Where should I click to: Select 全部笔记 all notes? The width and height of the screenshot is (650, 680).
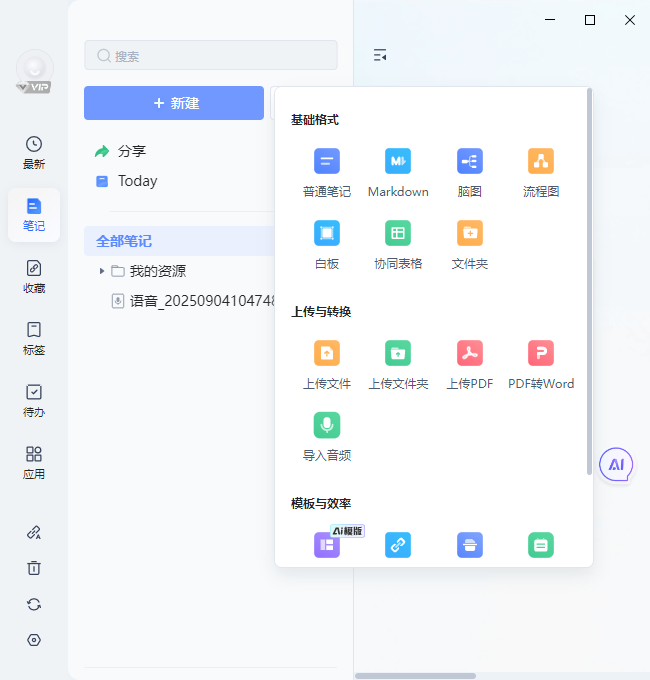coord(180,241)
